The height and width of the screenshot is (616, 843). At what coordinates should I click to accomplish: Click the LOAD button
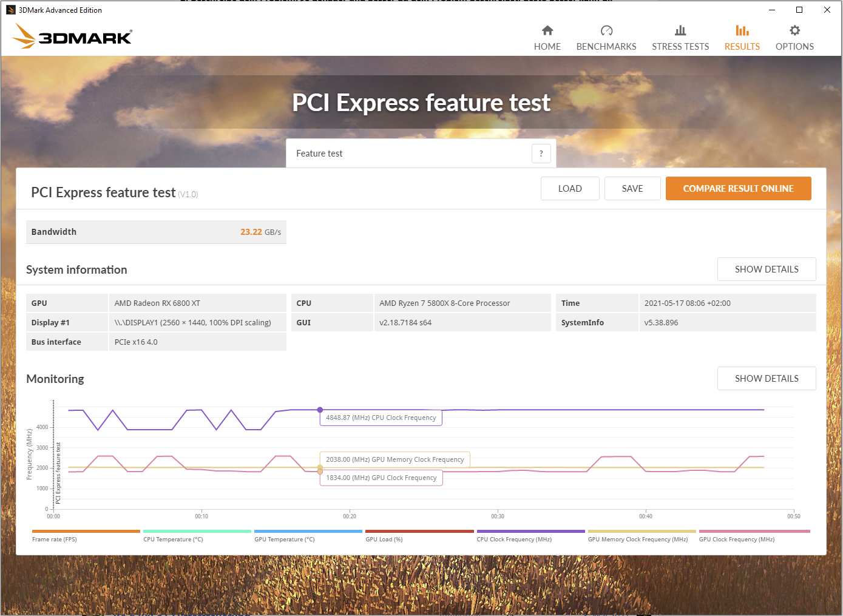pyautogui.click(x=570, y=189)
